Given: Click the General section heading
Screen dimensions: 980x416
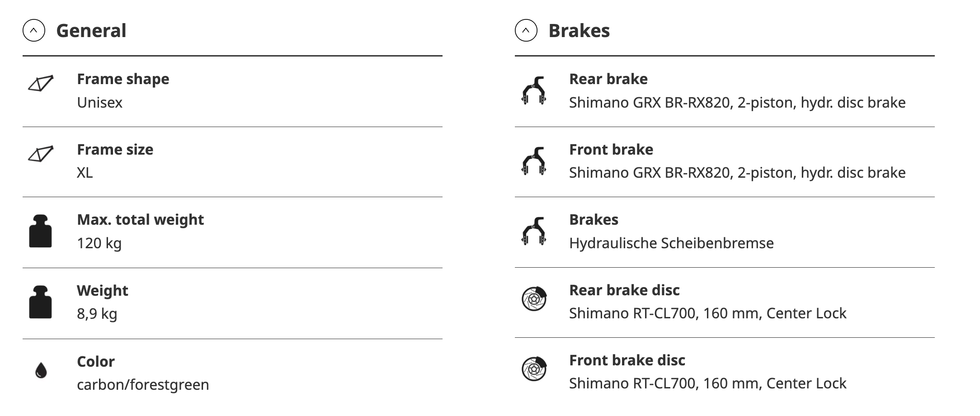Looking at the screenshot, I should click(x=91, y=31).
